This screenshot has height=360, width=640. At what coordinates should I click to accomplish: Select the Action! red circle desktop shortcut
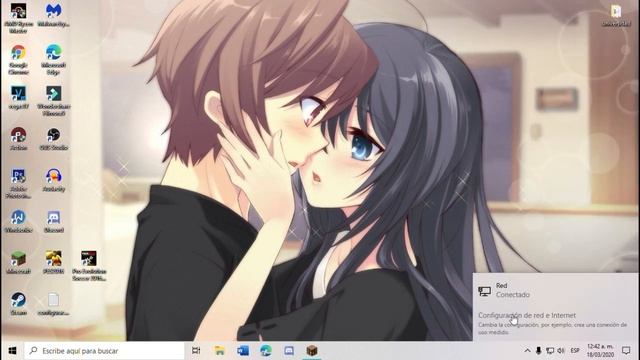pyautogui.click(x=18, y=138)
